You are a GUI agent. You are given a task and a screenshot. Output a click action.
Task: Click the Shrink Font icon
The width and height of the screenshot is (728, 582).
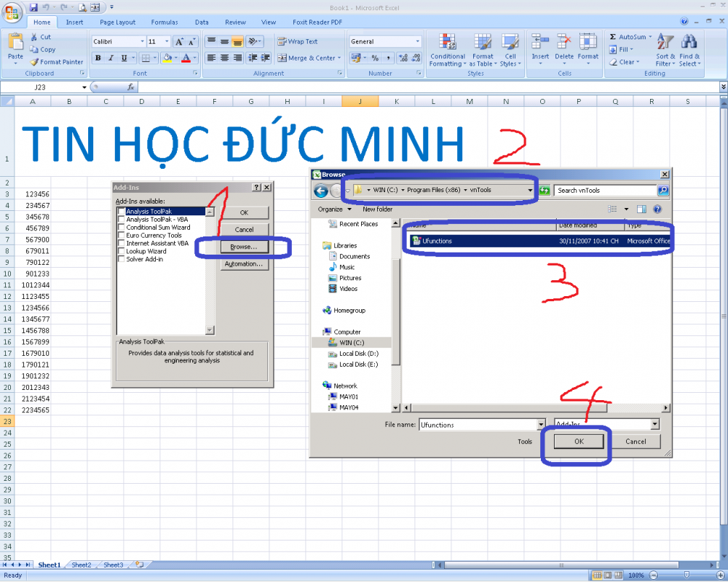(191, 41)
